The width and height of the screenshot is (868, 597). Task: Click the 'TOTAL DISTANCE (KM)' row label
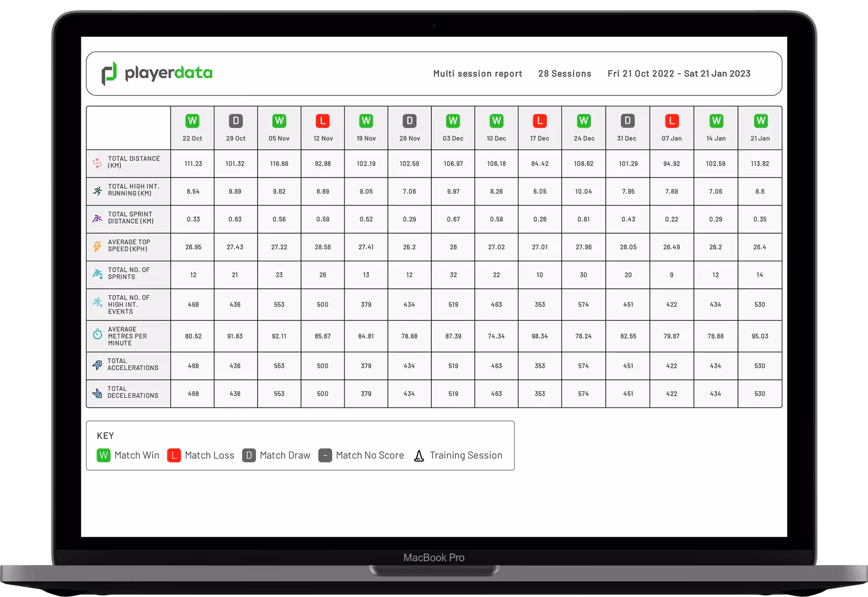[134, 162]
